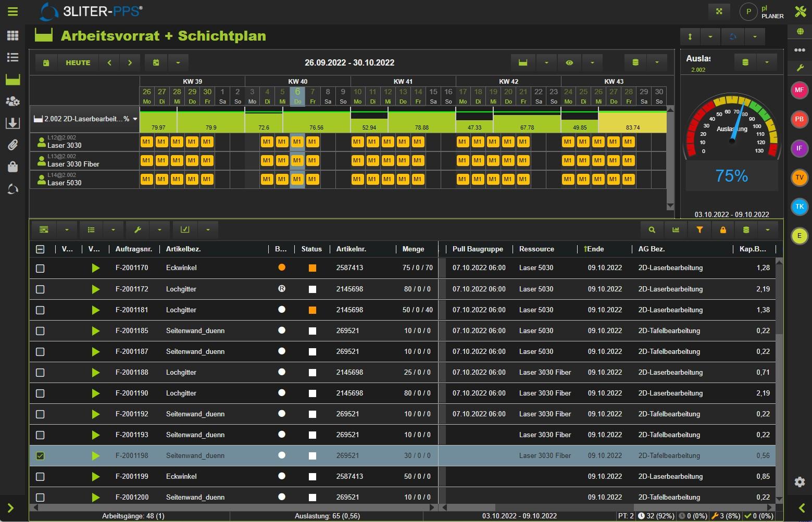Viewport: 812px width, 522px height.
Task: Click the HEUTE button
Action: (78, 62)
